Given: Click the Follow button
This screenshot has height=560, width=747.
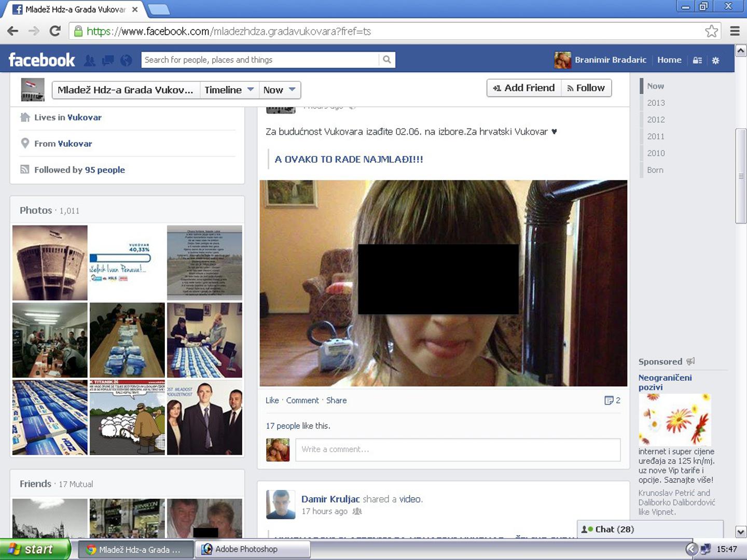Looking at the screenshot, I should [586, 88].
